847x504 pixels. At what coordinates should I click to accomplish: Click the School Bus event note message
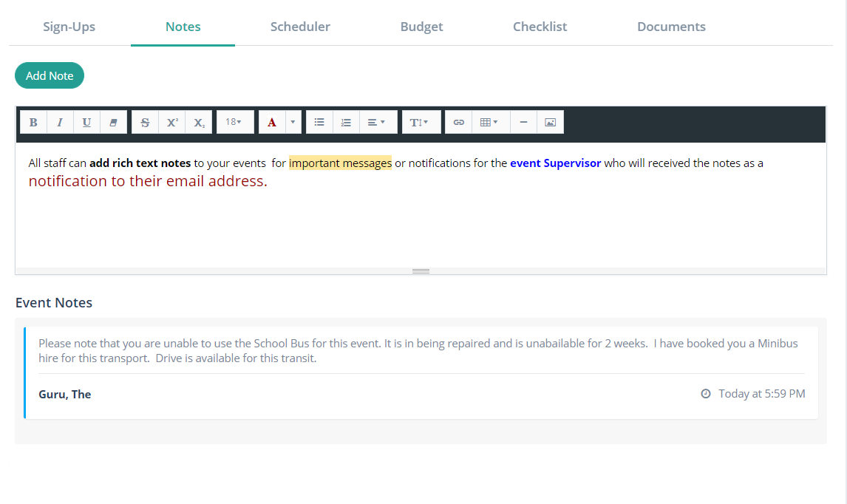tap(418, 350)
